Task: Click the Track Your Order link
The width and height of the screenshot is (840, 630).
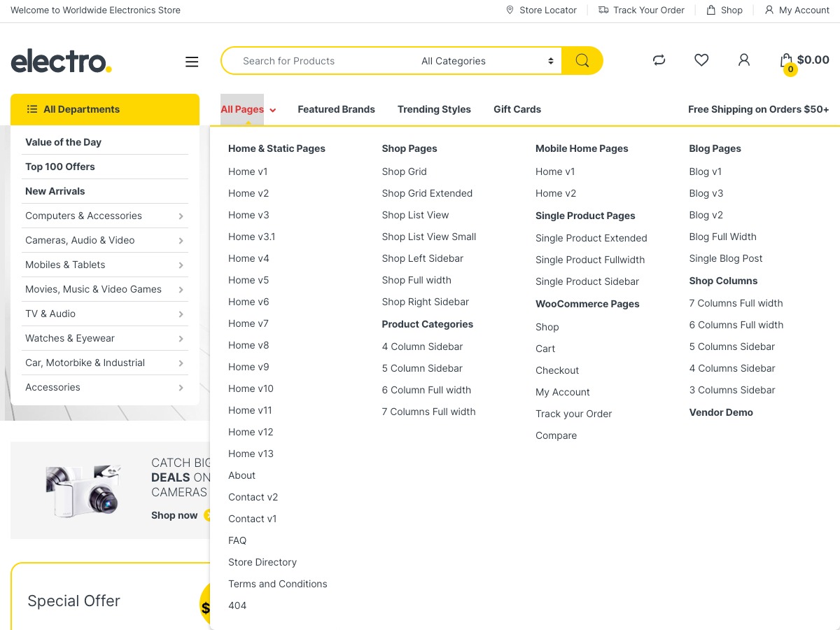Action: [641, 10]
